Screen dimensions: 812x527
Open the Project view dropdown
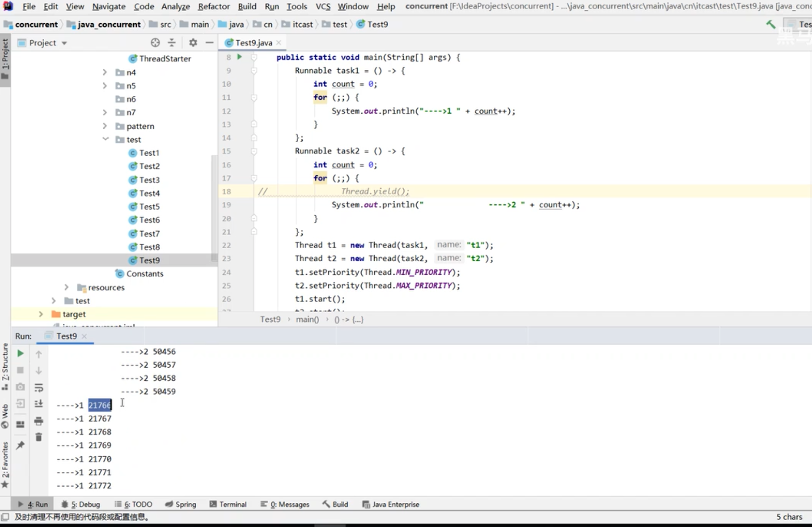(64, 43)
